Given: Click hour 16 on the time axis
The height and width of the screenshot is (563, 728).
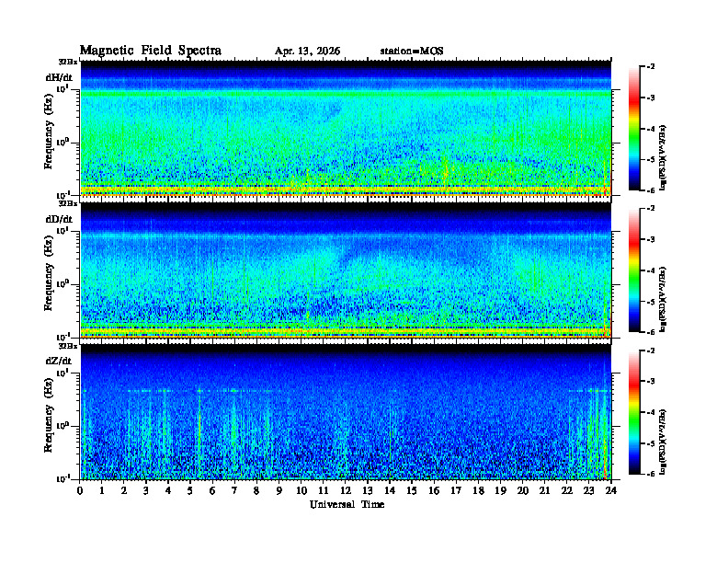Looking at the screenshot, I should tap(434, 490).
